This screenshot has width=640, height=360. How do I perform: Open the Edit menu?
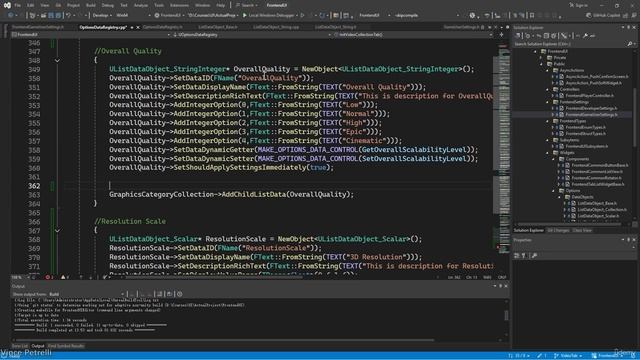coord(31,5)
